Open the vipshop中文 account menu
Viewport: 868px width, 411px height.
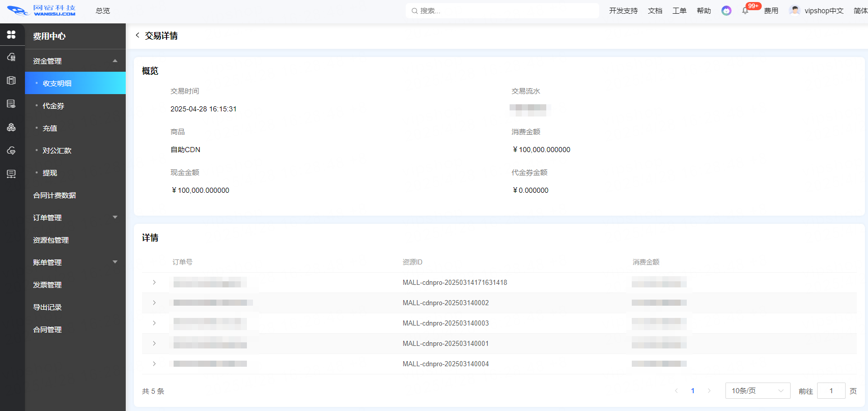click(x=824, y=11)
